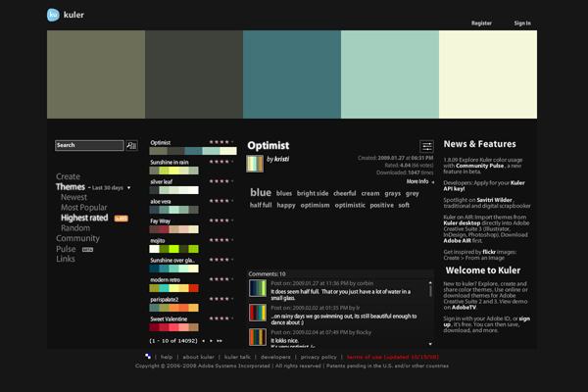Click corbin's comment avatar icon
588x392 pixels.
pos(257,288)
